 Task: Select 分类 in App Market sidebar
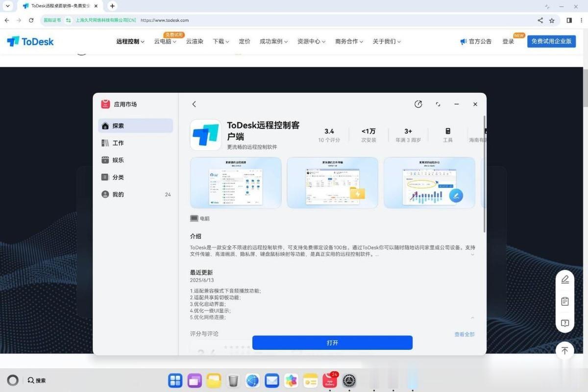point(136,177)
